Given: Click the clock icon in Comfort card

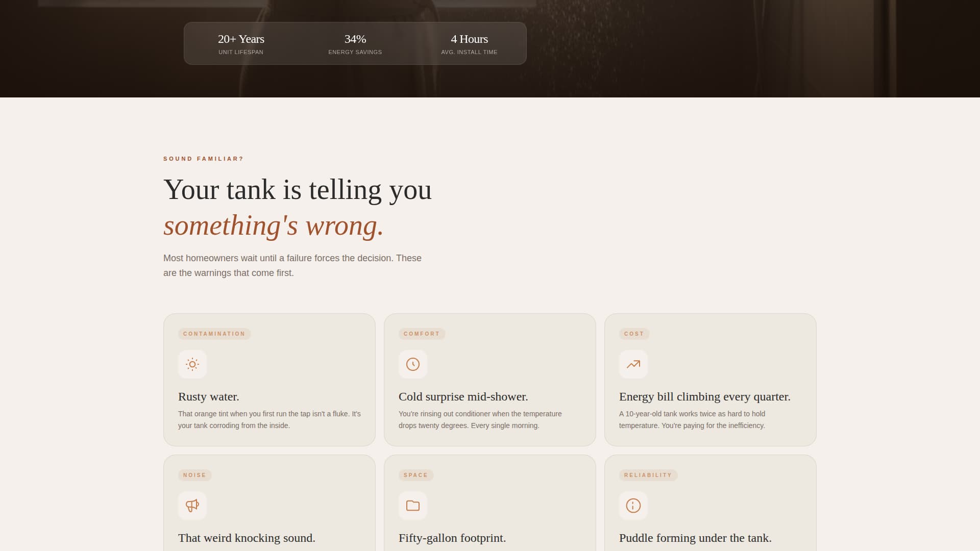Looking at the screenshot, I should pyautogui.click(x=413, y=364).
